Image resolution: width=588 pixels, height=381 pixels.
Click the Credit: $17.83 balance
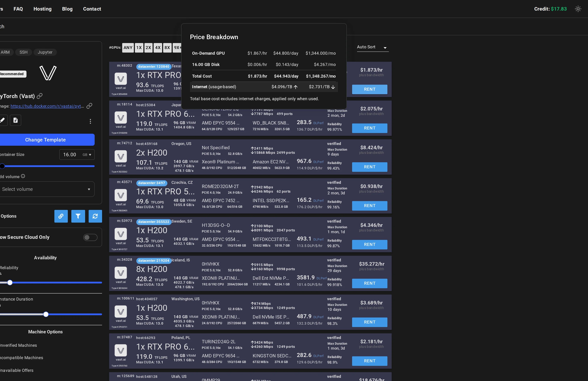tap(550, 9)
